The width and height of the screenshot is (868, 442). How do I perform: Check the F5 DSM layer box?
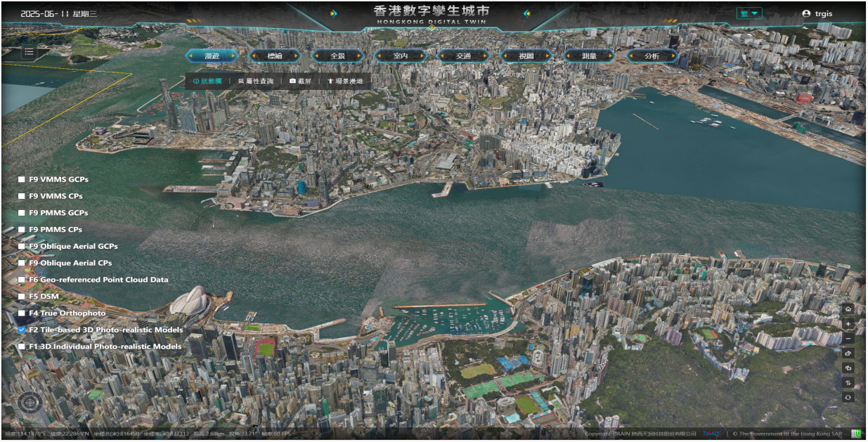pos(22,297)
